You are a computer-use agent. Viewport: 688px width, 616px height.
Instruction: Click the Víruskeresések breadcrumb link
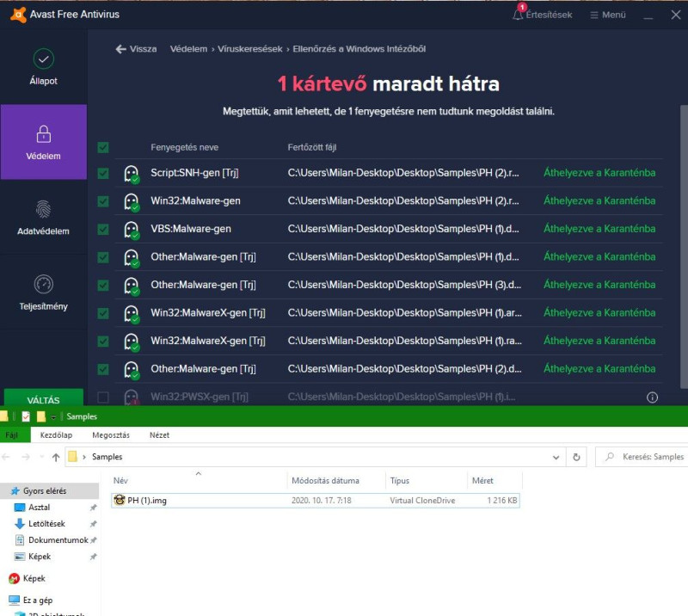pos(250,49)
